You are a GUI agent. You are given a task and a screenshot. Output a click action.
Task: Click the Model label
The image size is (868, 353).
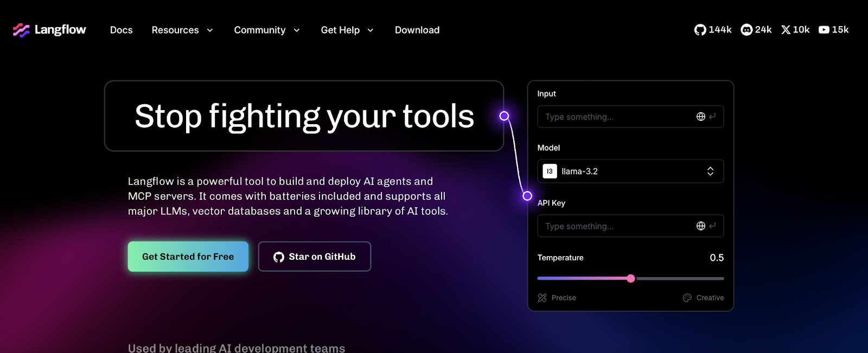(x=548, y=147)
